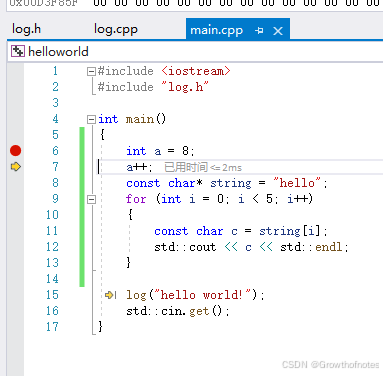Click on <iostream> in the include
This screenshot has width=383, height=376.
pos(196,71)
